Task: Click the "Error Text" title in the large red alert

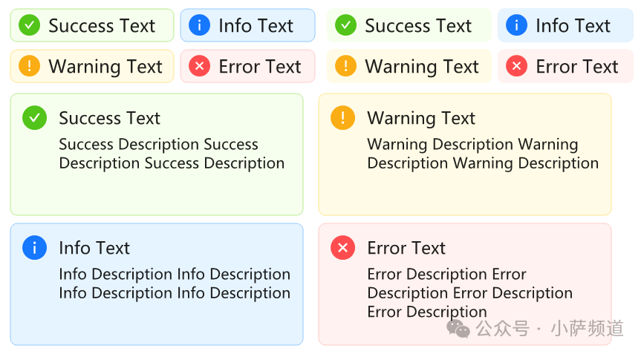Action: pos(406,248)
